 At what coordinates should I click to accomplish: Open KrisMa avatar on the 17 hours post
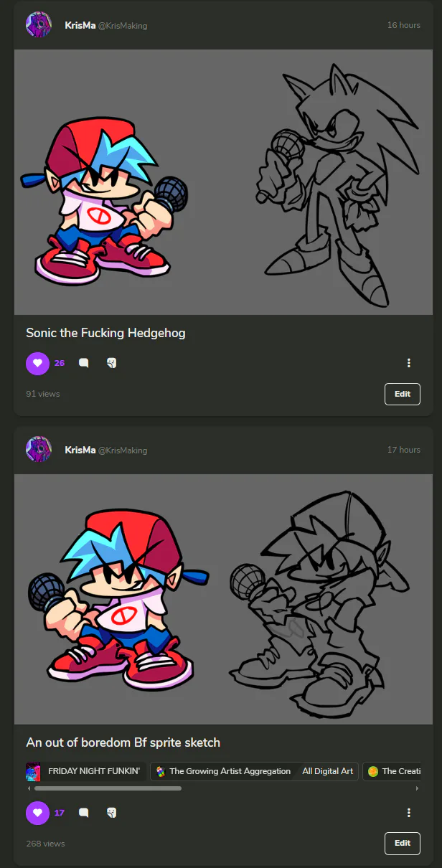click(x=38, y=450)
